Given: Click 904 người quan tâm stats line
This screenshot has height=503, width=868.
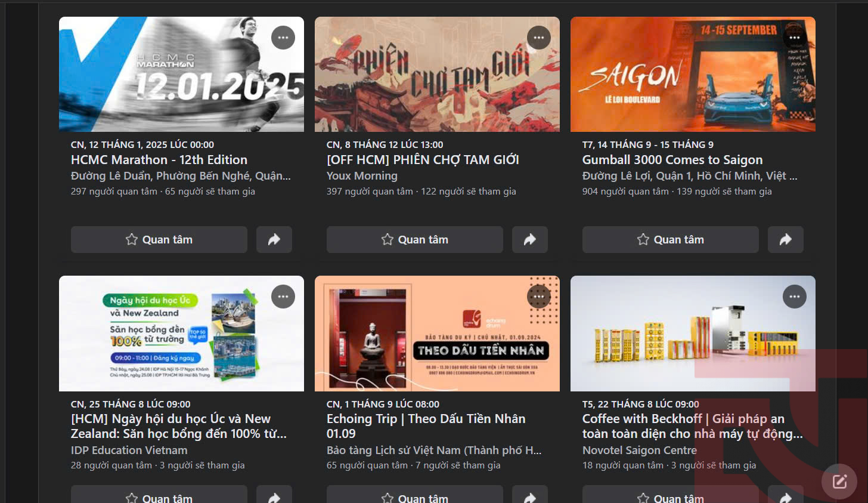Looking at the screenshot, I should pos(677,192).
